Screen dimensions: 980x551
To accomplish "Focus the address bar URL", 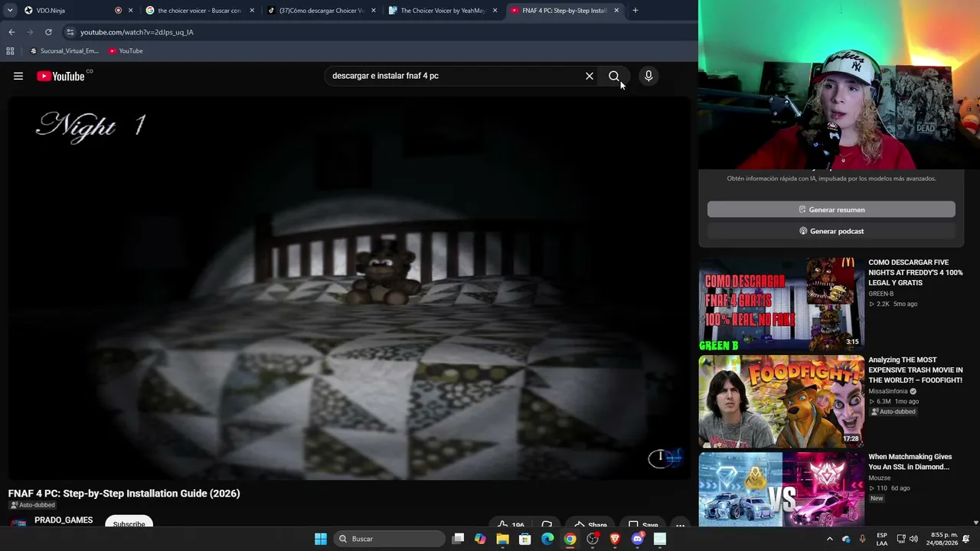I will (x=137, y=32).
